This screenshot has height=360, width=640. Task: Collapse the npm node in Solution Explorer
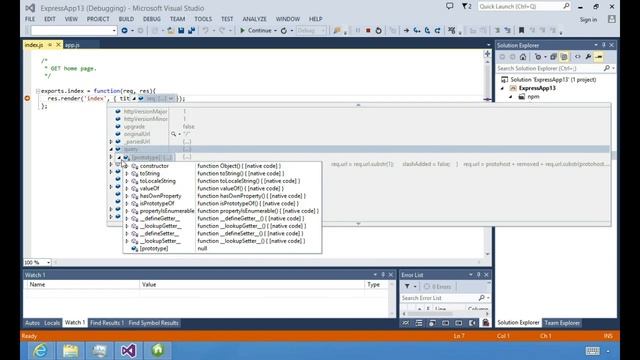point(511,97)
